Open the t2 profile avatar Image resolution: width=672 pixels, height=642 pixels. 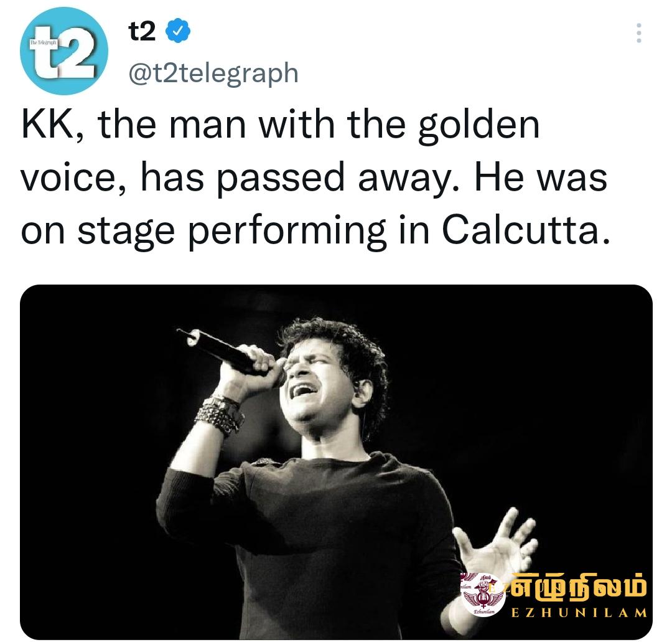click(x=64, y=50)
